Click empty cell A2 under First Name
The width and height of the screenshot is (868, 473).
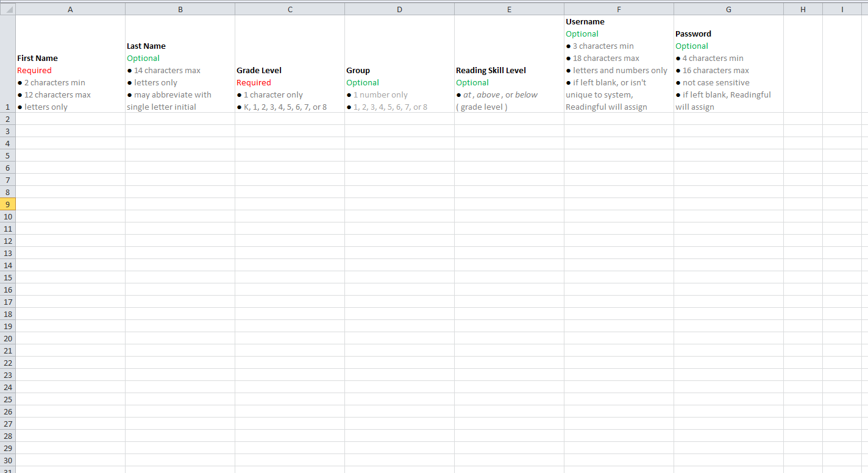point(70,119)
